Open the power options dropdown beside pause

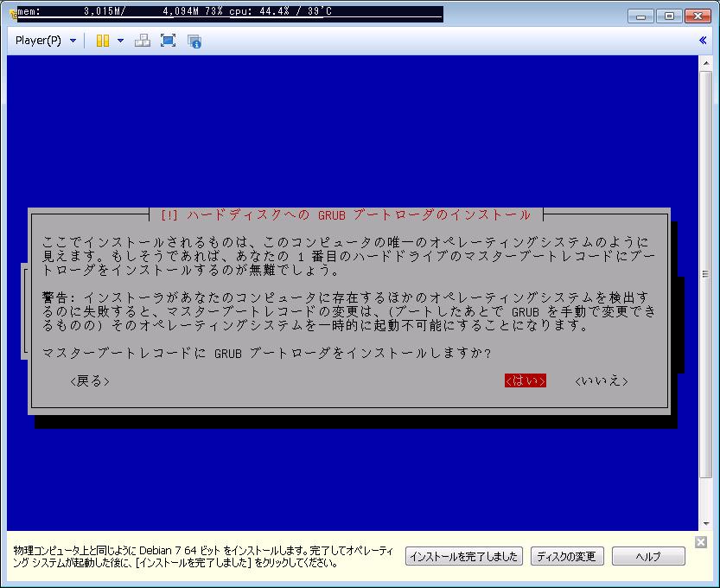point(120,41)
